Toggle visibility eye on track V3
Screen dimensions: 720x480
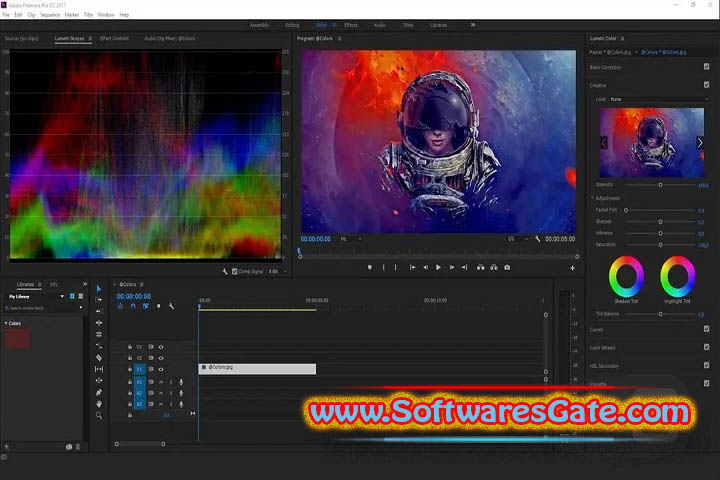[x=161, y=347]
